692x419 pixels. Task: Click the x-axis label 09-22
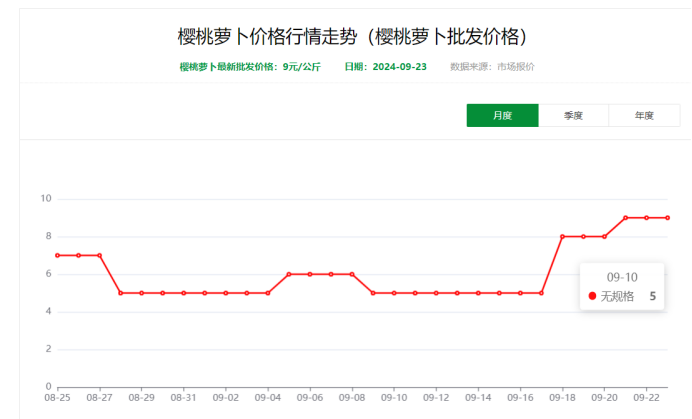coord(647,398)
